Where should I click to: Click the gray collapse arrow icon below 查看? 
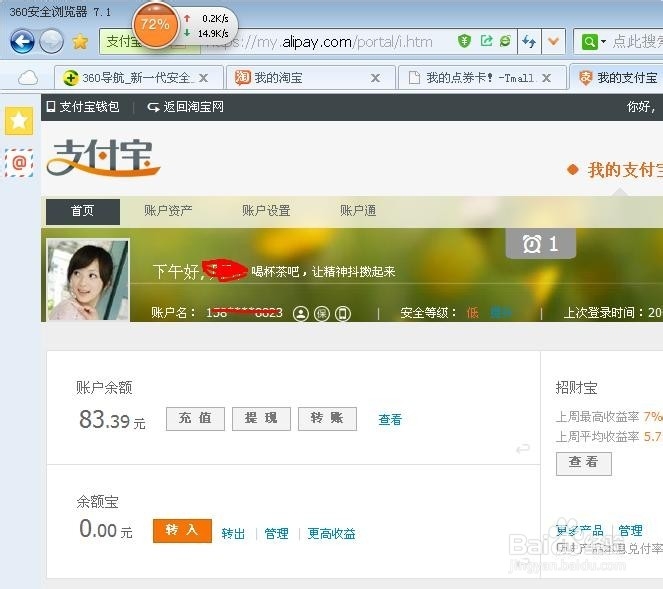[x=523, y=448]
